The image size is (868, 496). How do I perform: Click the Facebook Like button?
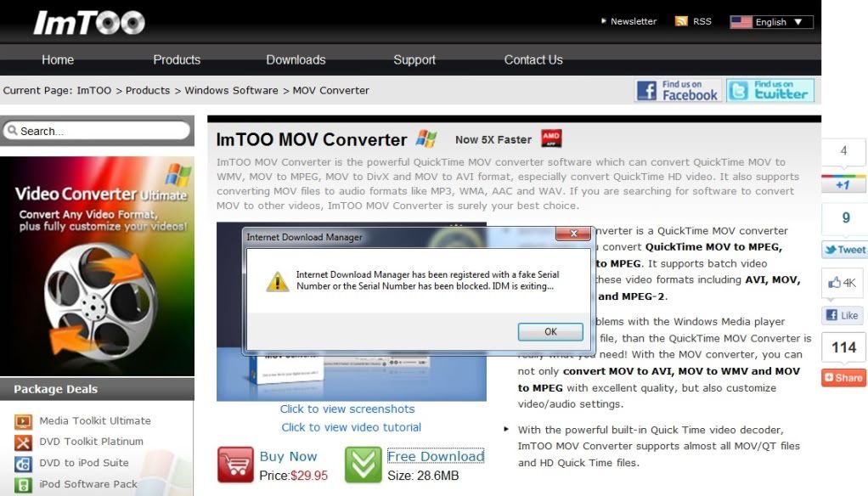(x=843, y=315)
